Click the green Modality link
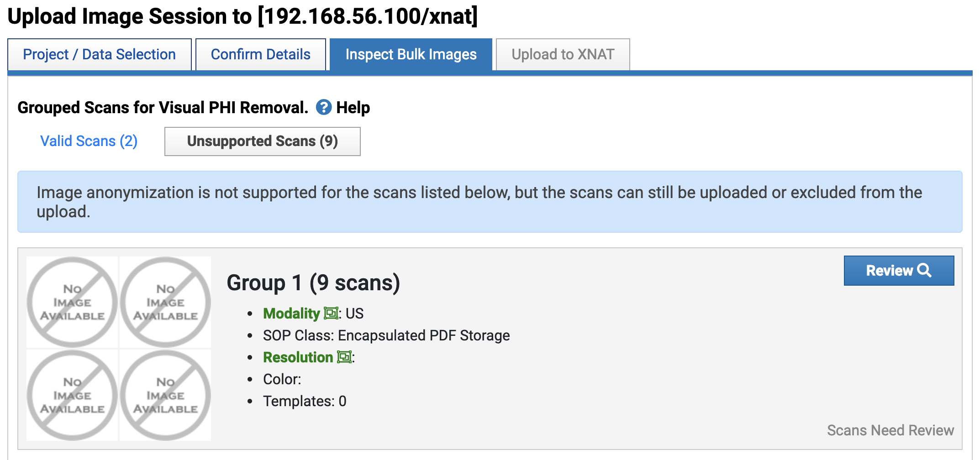The height and width of the screenshot is (460, 980). (x=291, y=314)
